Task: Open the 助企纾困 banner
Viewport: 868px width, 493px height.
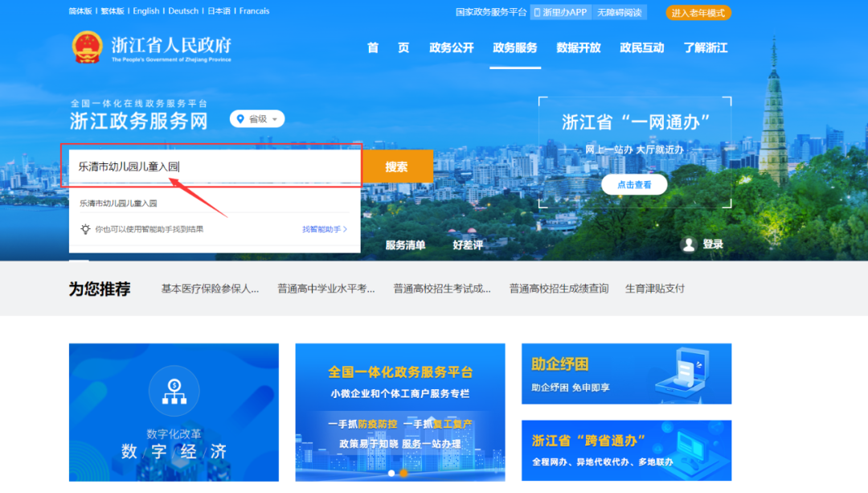Action: click(627, 373)
